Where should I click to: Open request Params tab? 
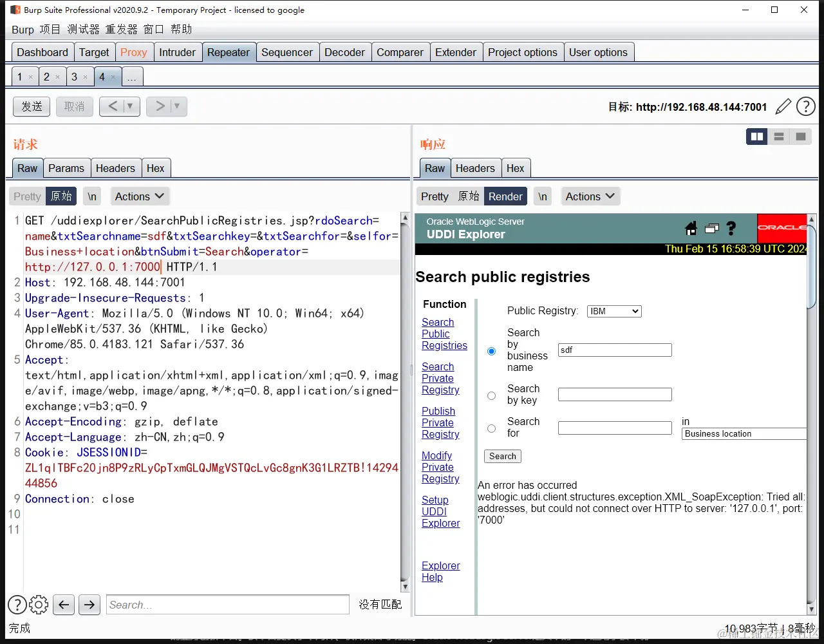pyautogui.click(x=66, y=168)
